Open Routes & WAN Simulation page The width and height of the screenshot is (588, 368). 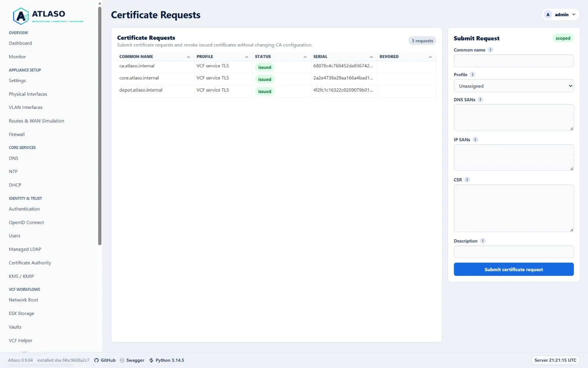coord(36,121)
